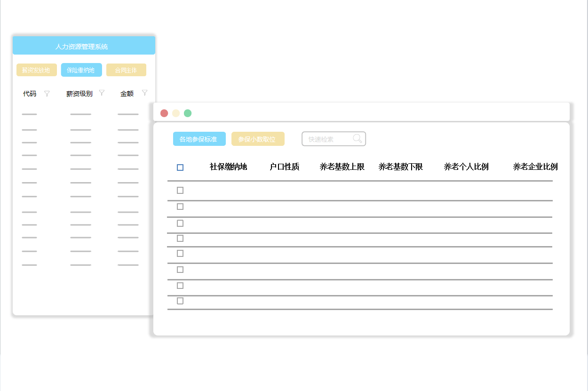588x391 pixels.
Task: Click the green maximize dot on front window
Action: (x=188, y=113)
